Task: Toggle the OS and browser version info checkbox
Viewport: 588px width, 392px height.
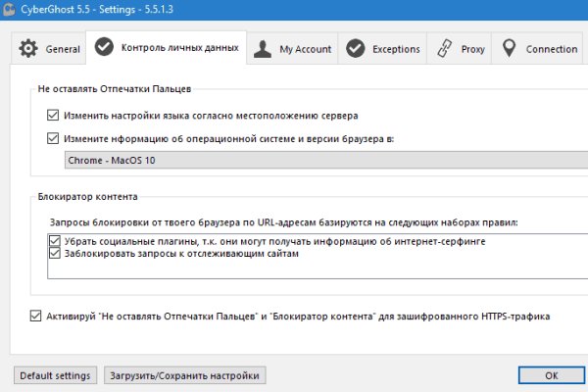Action: point(54,139)
